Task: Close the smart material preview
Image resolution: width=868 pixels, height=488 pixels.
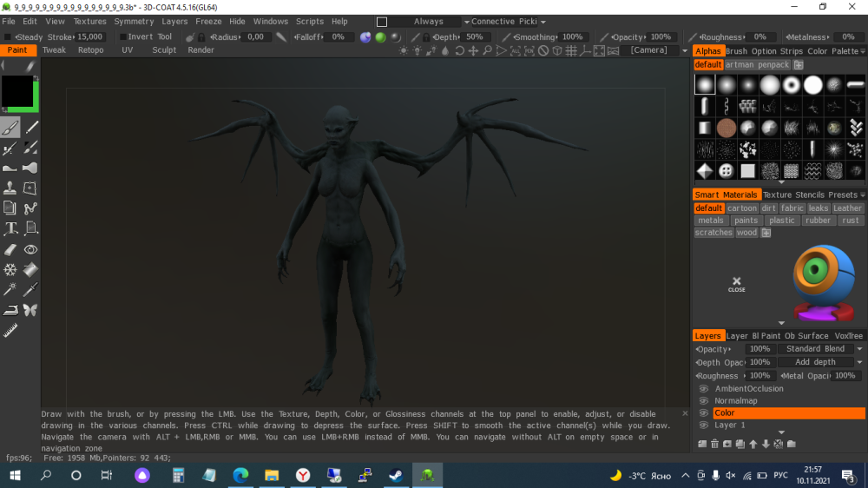Action: tap(736, 284)
